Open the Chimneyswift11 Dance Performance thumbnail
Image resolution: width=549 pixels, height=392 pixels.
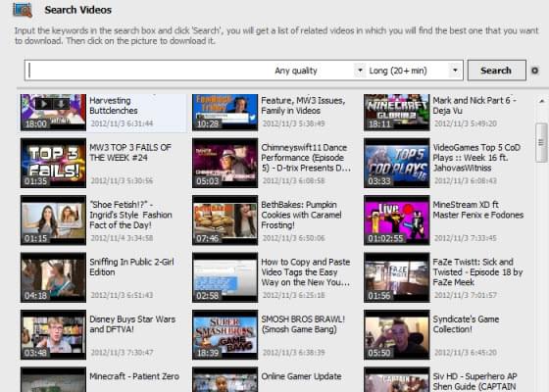[225, 163]
